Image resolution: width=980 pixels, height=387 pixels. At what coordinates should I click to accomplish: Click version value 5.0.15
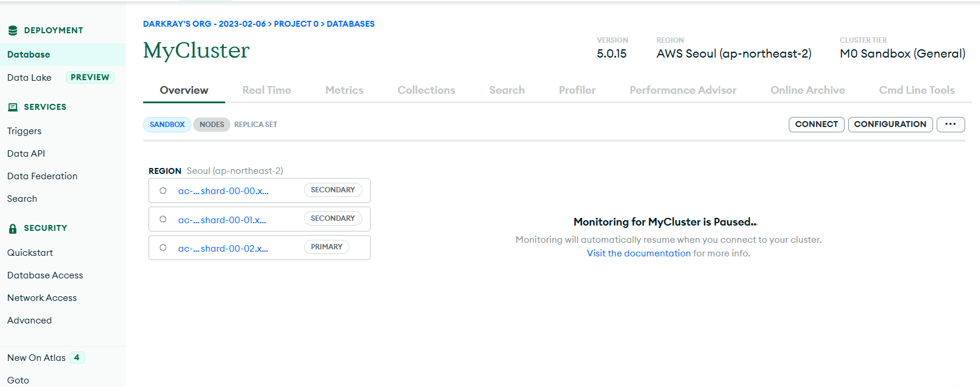point(612,54)
